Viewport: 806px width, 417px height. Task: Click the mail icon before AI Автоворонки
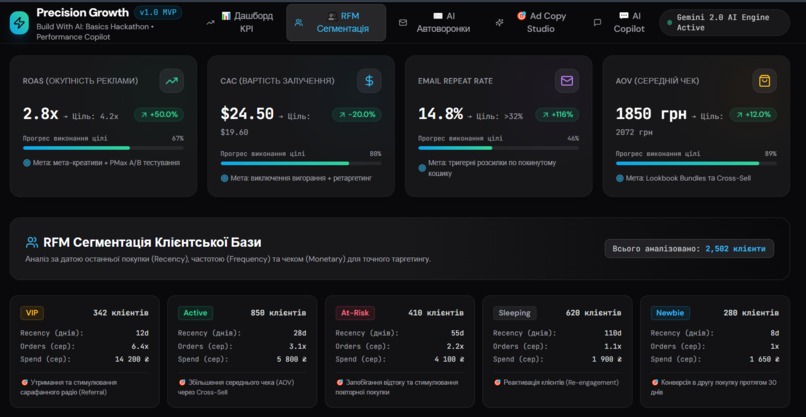pyautogui.click(x=403, y=23)
